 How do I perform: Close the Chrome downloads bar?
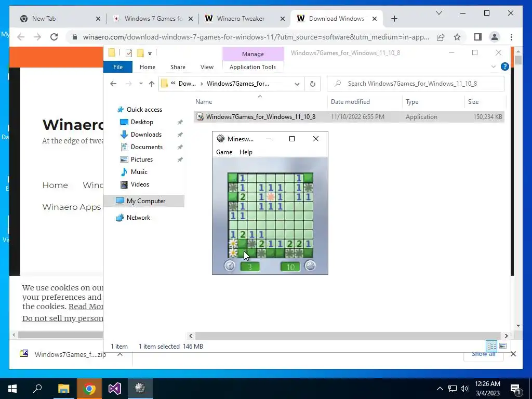513,354
